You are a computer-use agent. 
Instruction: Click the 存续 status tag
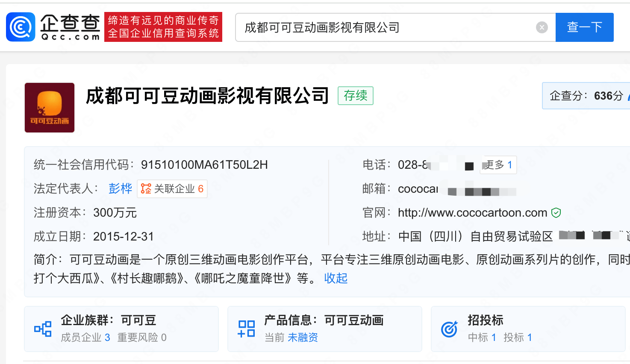pos(356,96)
